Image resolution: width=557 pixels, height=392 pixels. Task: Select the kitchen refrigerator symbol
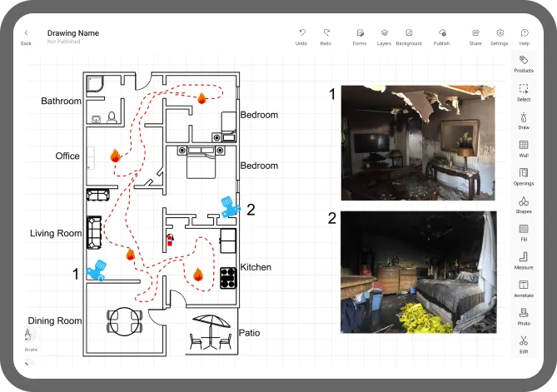228,241
